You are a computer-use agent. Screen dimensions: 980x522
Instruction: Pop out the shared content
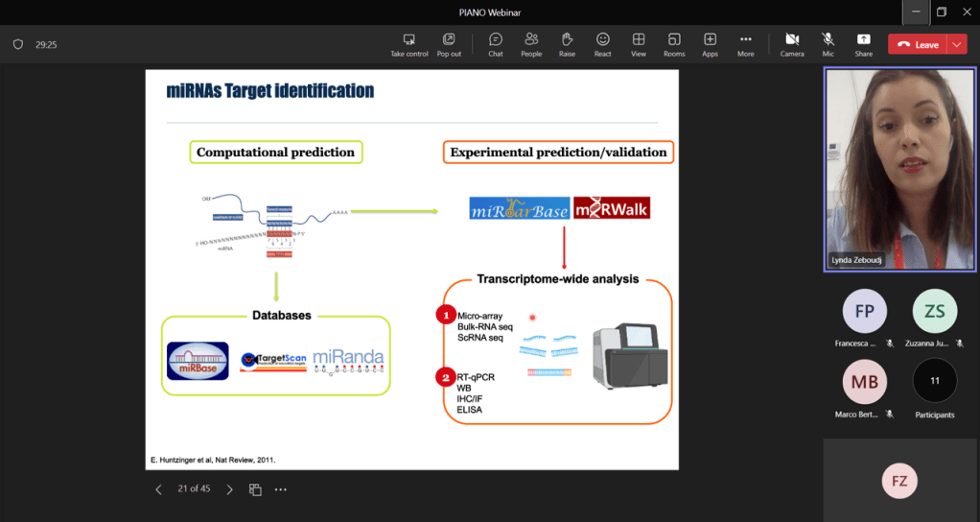(449, 44)
